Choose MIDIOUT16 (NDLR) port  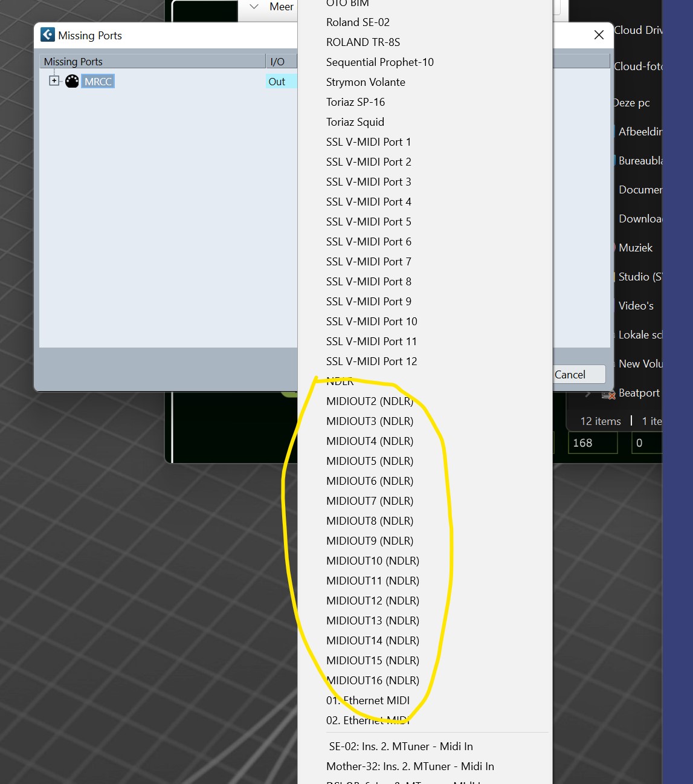tap(372, 681)
